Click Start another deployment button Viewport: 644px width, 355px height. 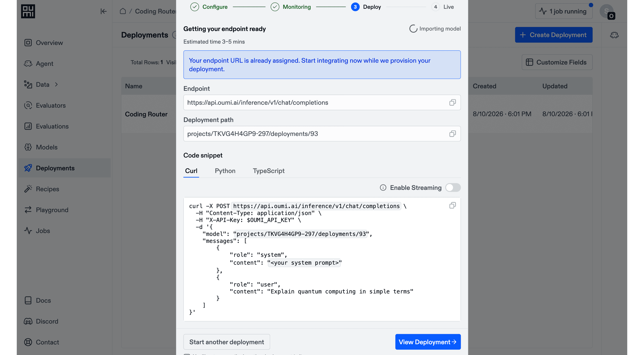[x=227, y=342]
